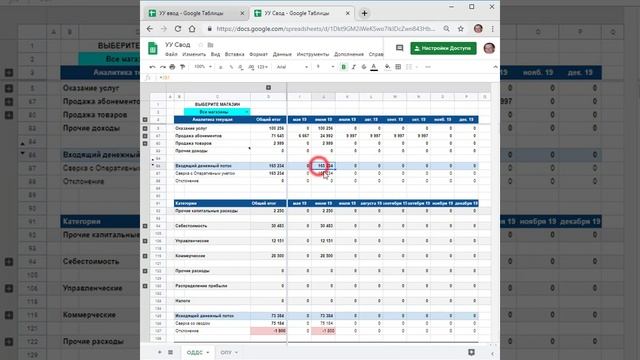640x360 pixels.
Task: Expand the Коммерческие row group
Action: (145, 256)
